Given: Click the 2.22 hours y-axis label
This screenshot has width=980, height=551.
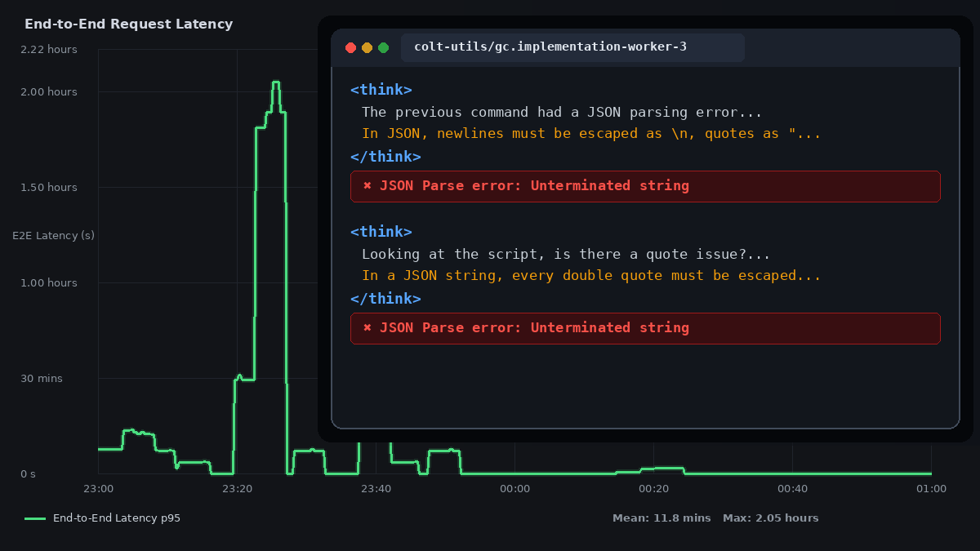Looking at the screenshot, I should 49,49.
